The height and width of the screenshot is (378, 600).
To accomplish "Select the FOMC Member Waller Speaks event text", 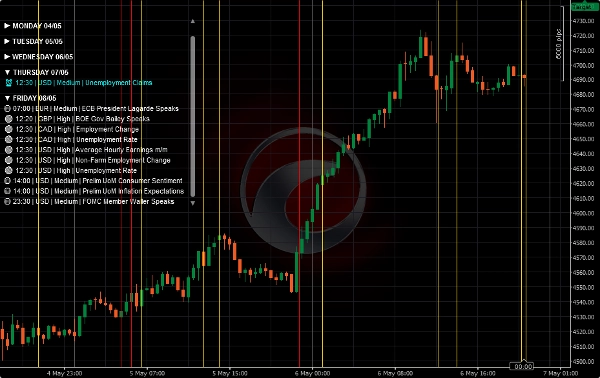I will tap(93, 202).
